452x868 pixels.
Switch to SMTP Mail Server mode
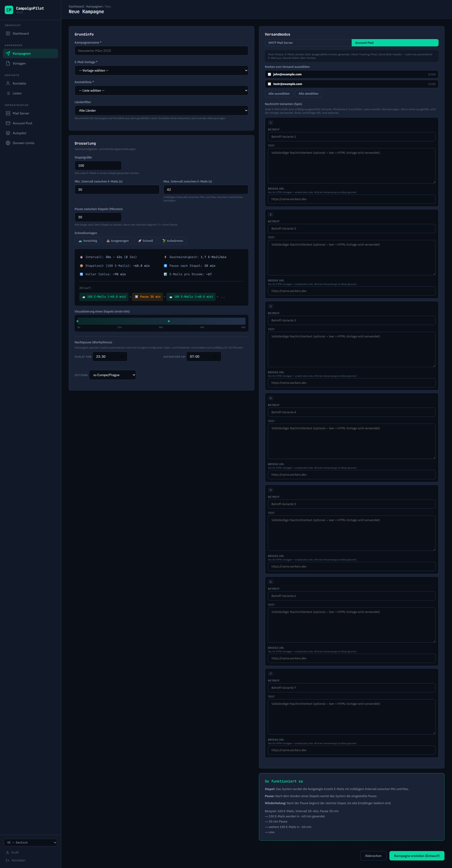[308, 43]
